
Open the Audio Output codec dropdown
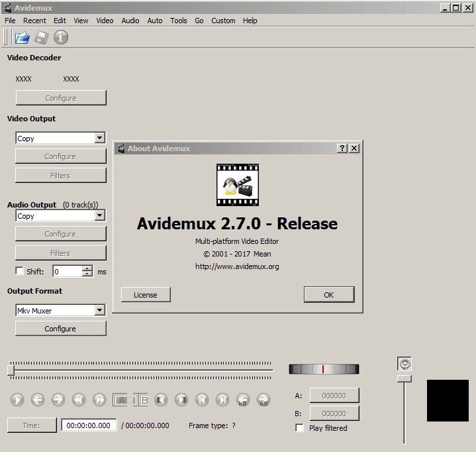[99, 215]
